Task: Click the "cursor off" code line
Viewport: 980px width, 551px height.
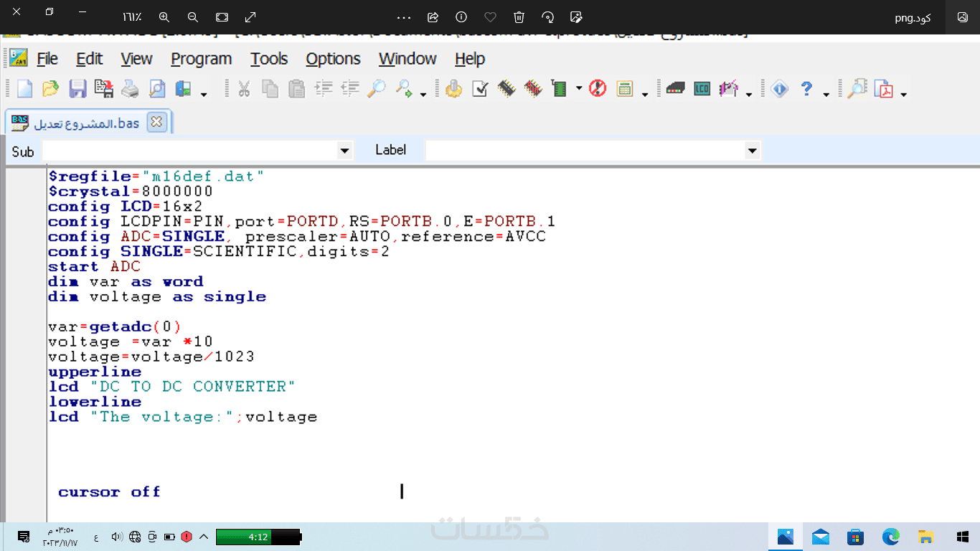Action: [x=110, y=492]
